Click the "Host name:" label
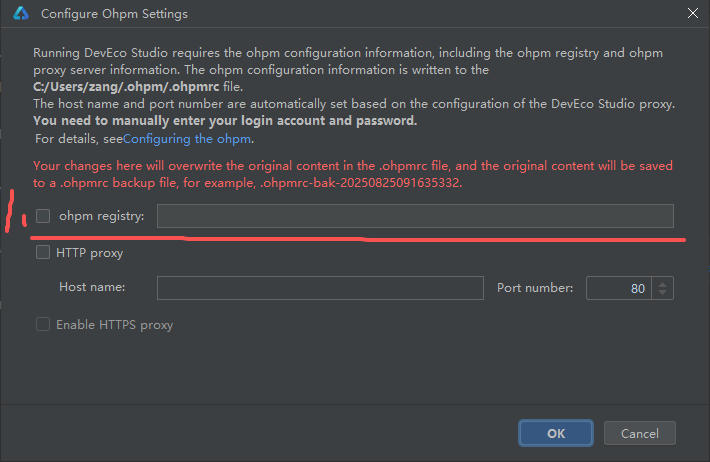 [x=92, y=288]
